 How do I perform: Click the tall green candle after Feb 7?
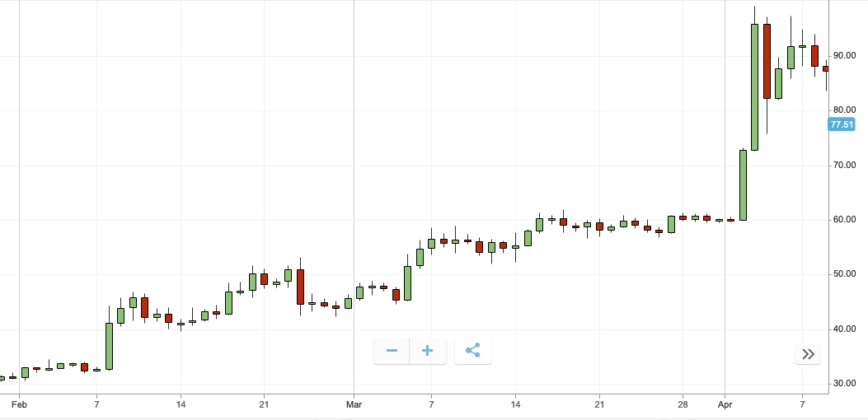click(109, 346)
